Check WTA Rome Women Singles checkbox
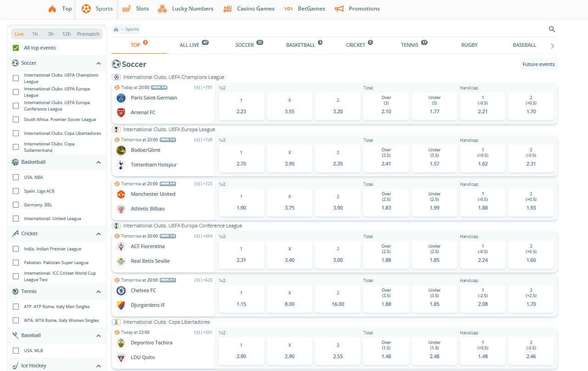588x371 pixels. coord(16,320)
